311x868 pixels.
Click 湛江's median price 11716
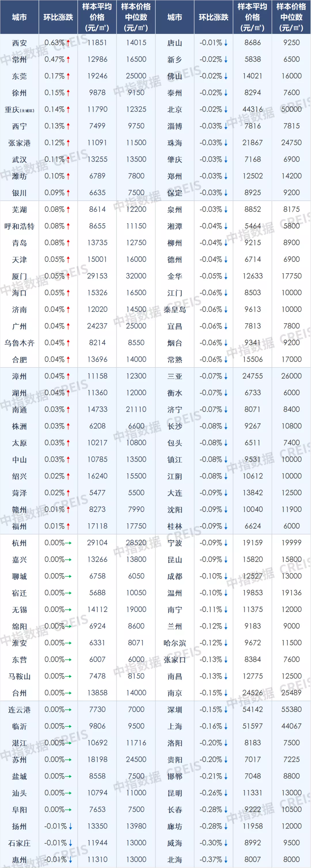[x=136, y=743]
